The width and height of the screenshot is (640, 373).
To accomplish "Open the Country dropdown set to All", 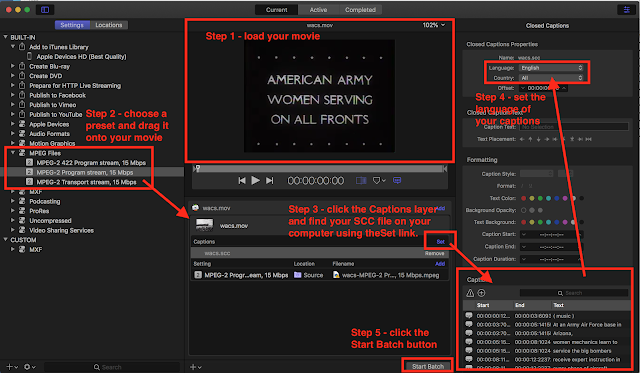I will pos(551,78).
